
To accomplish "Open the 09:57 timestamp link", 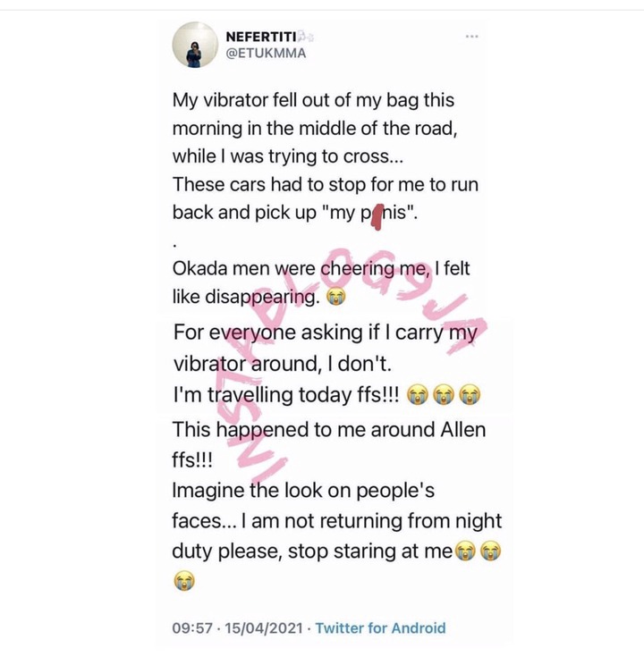I will (192, 628).
